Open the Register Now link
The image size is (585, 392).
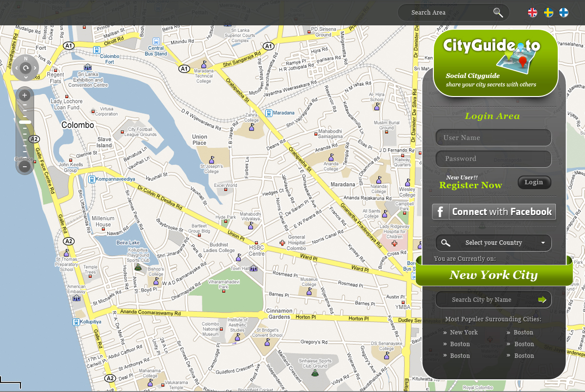click(x=470, y=185)
